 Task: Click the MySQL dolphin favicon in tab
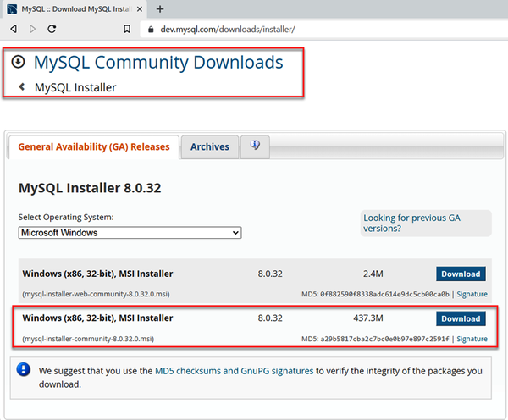[12, 9]
